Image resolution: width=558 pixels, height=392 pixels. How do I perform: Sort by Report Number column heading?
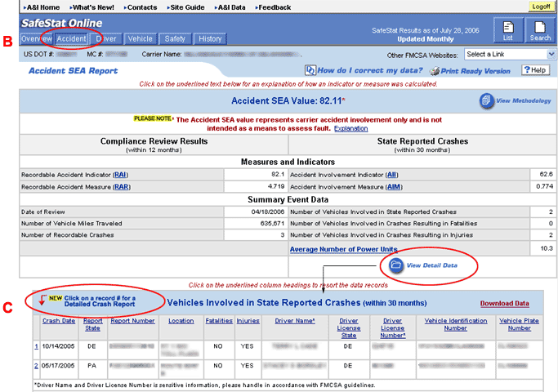coord(132,320)
